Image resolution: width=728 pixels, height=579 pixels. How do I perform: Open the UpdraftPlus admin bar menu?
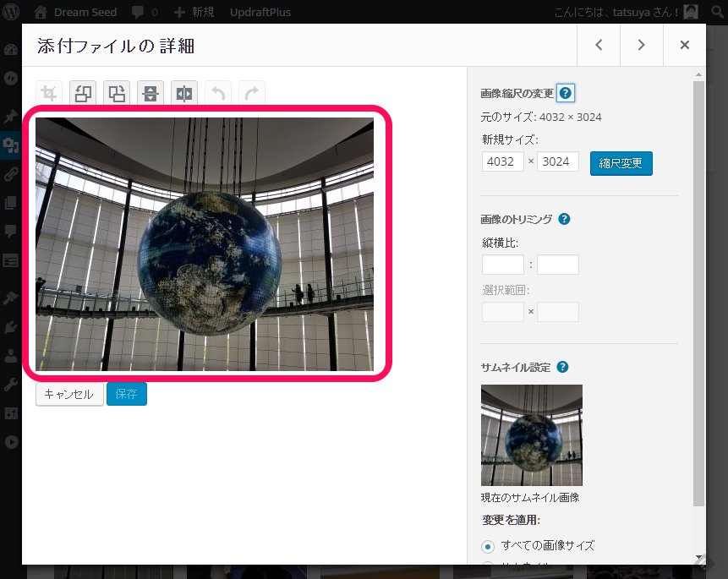point(260,12)
